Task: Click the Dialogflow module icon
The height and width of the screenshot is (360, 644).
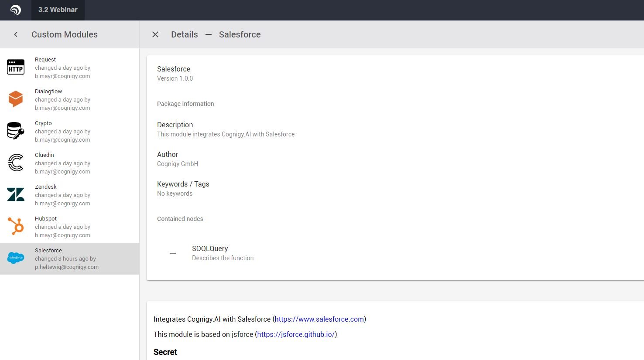Action: [x=16, y=99]
